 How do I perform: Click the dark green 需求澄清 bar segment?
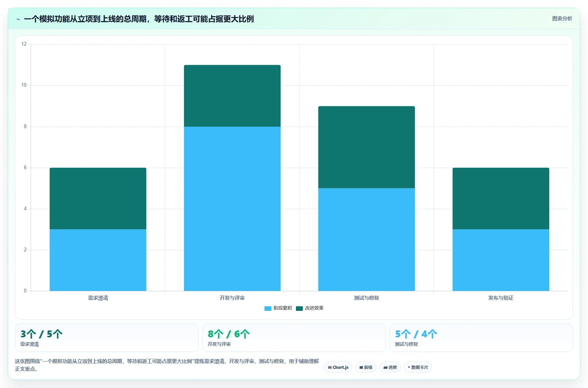98,198
